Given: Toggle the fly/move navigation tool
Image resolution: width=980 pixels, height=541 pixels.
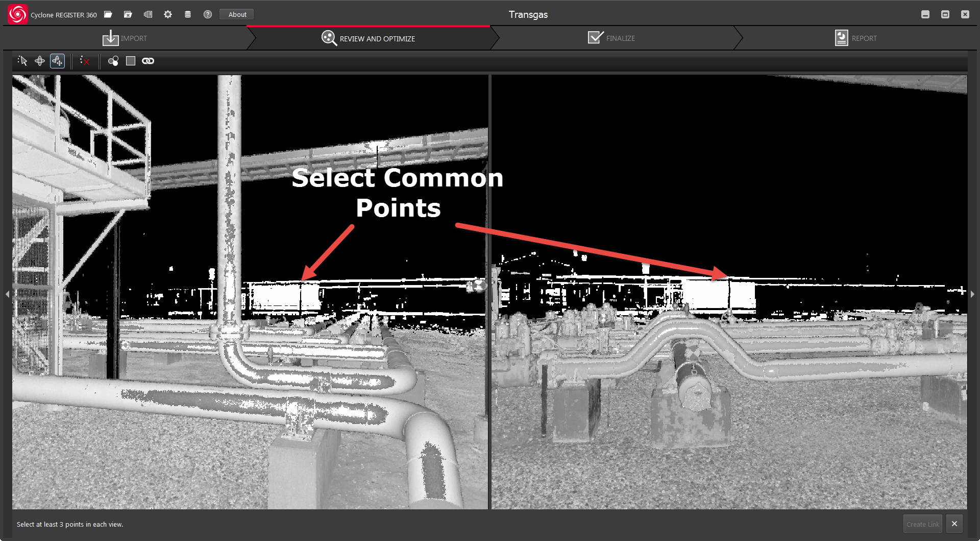Looking at the screenshot, I should point(57,61).
